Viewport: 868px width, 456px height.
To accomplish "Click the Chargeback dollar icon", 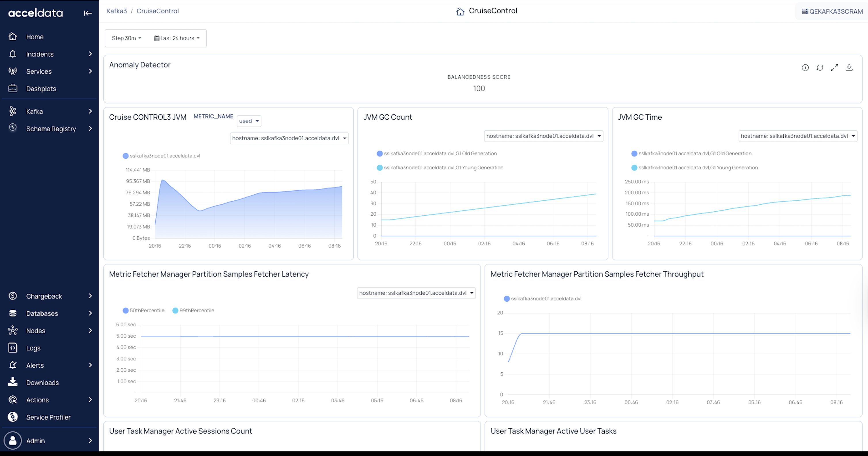I will (13, 296).
